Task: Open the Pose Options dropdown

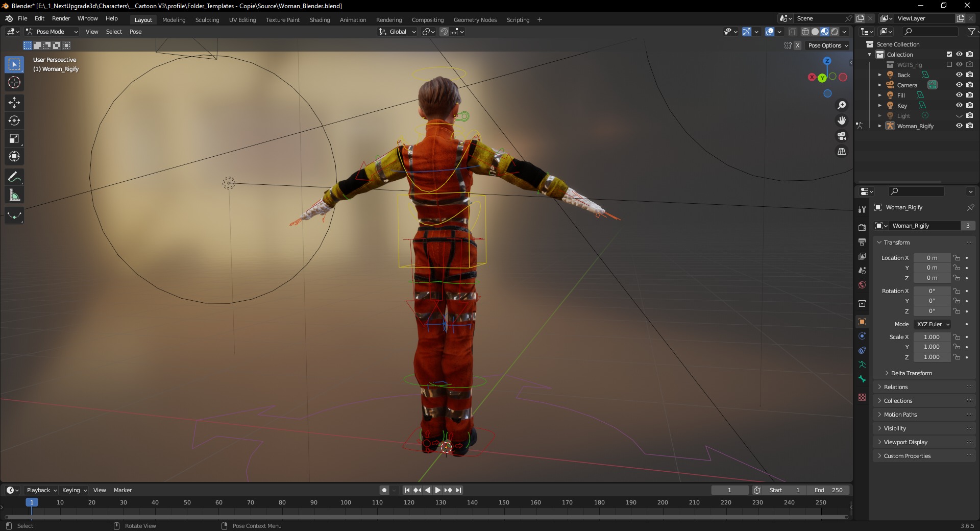Action: pos(827,45)
